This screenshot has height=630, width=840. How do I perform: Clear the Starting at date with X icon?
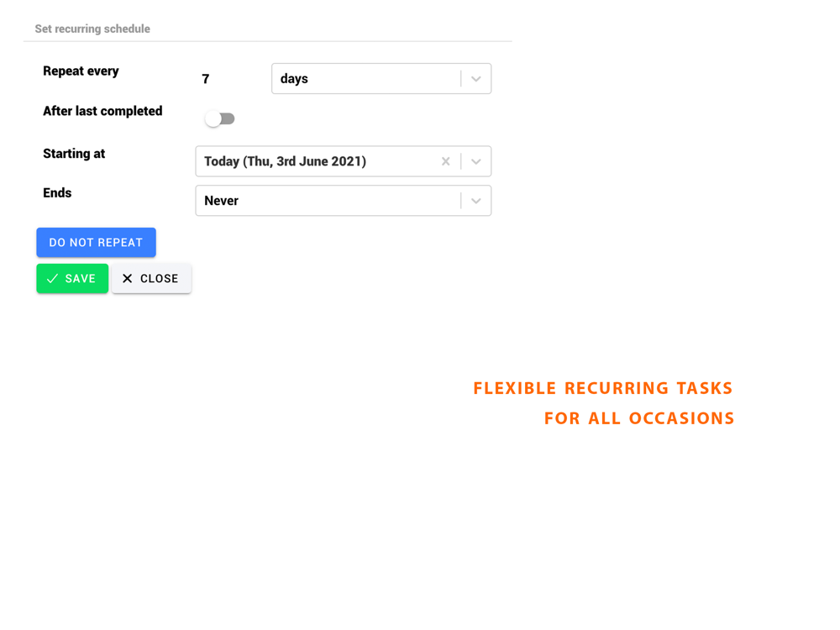pyautogui.click(x=445, y=161)
